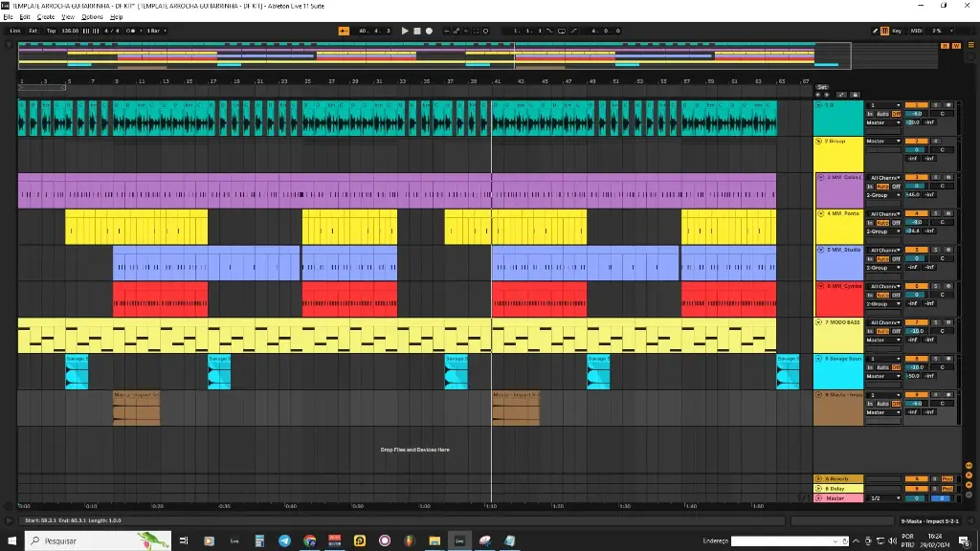Open Telegram from the taskbar
Image resolution: width=980 pixels, height=551 pixels.
[x=284, y=540]
